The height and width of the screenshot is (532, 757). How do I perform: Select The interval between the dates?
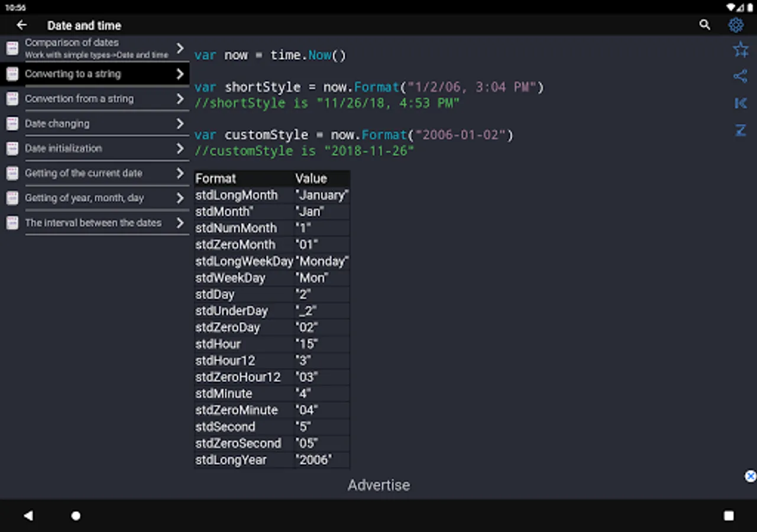(x=93, y=223)
